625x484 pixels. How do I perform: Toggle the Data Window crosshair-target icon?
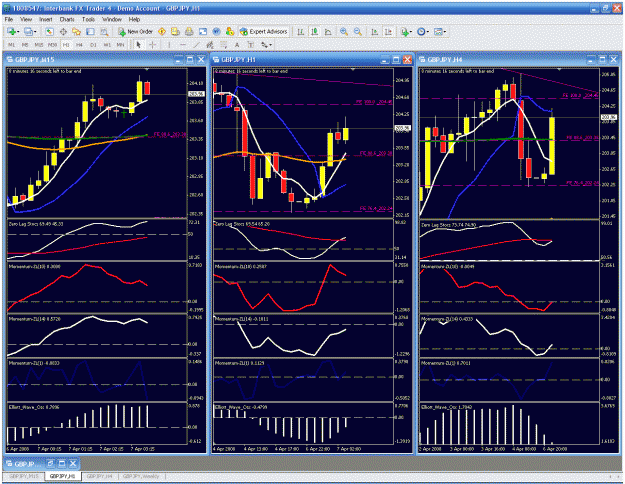click(x=63, y=31)
